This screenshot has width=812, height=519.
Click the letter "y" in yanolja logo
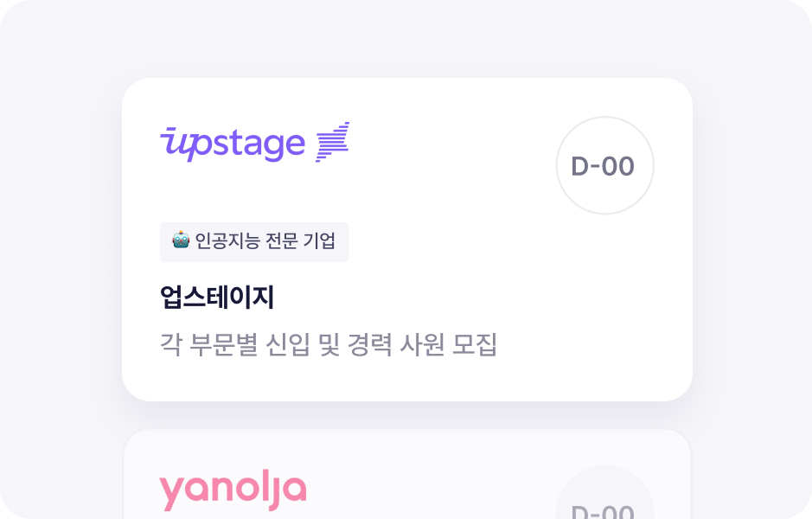(x=171, y=493)
